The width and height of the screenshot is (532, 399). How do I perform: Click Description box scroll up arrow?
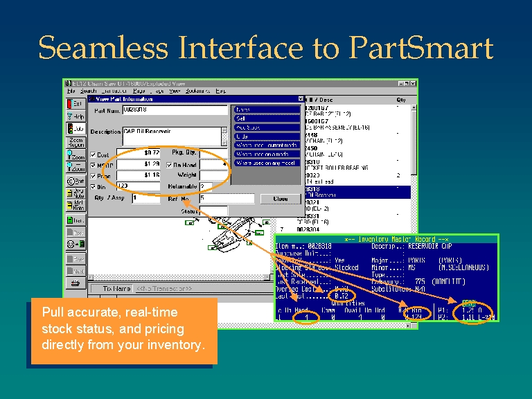[x=224, y=131]
